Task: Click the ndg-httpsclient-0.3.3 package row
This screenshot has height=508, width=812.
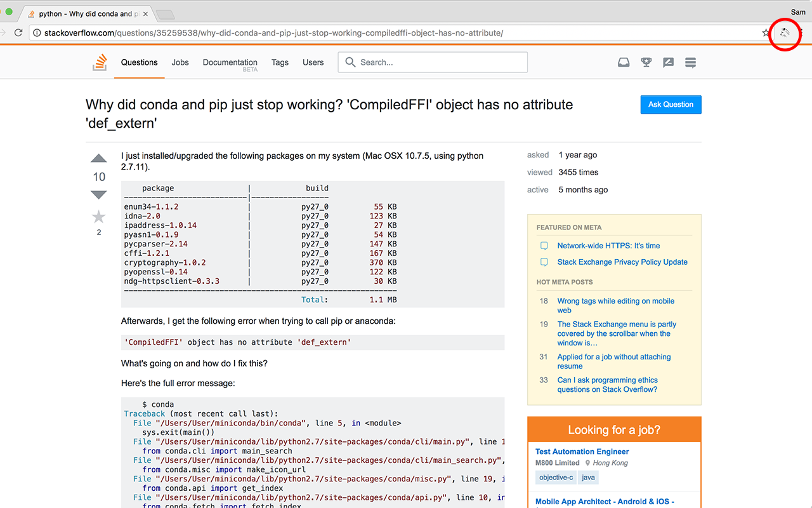Action: pos(261,281)
